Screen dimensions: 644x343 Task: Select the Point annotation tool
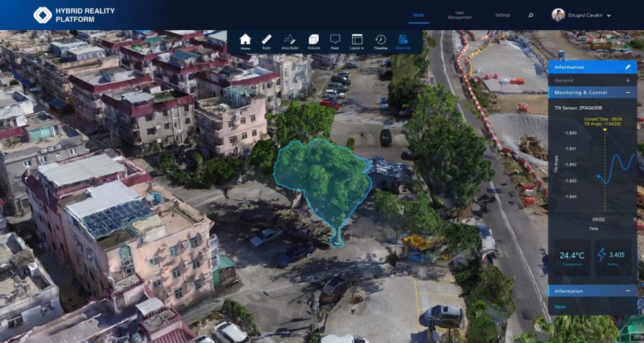click(335, 42)
